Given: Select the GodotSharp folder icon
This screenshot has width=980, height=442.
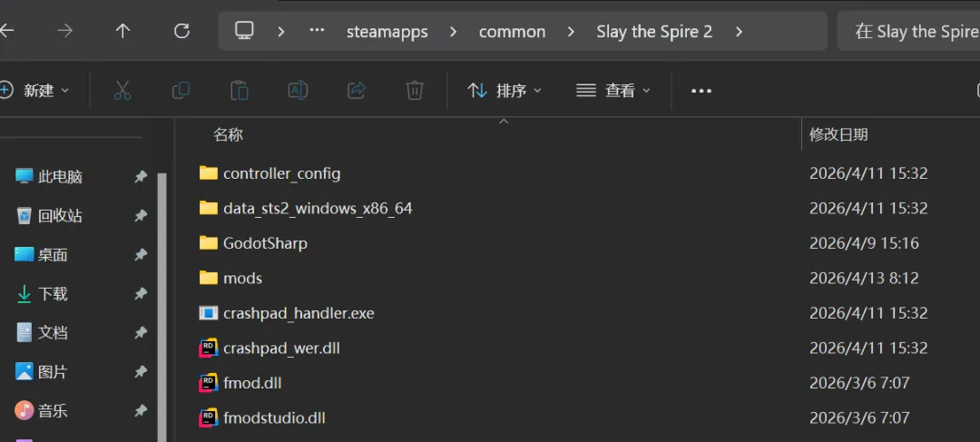Looking at the screenshot, I should (x=208, y=243).
